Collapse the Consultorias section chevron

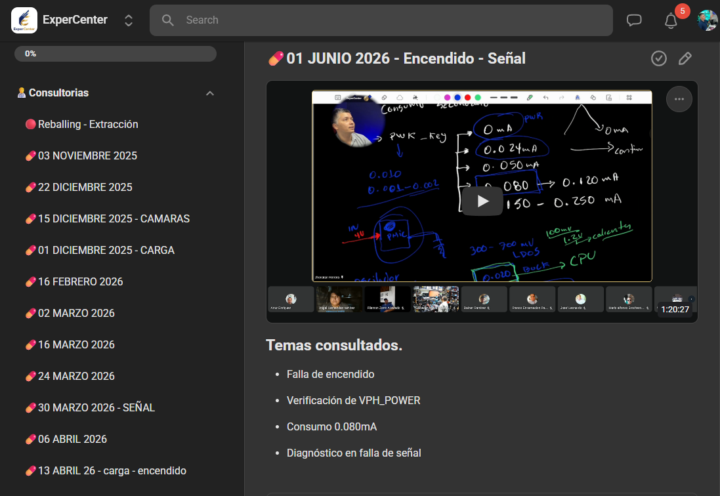click(210, 93)
